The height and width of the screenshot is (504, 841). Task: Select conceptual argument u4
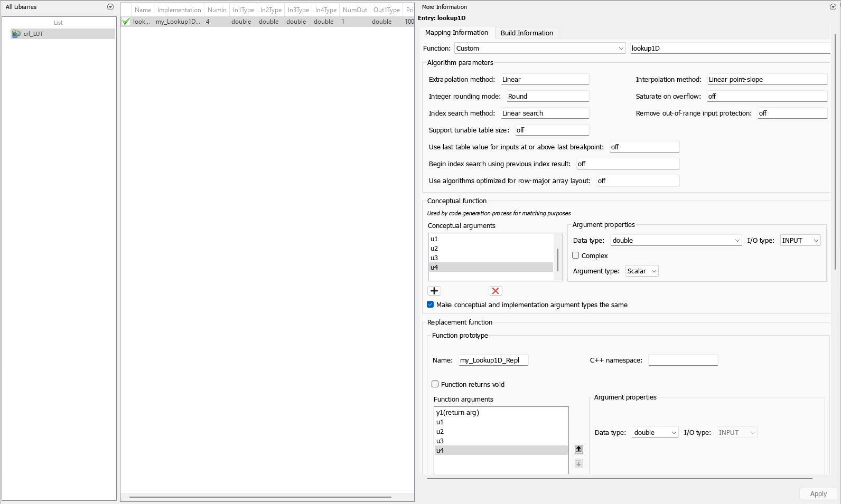(491, 268)
